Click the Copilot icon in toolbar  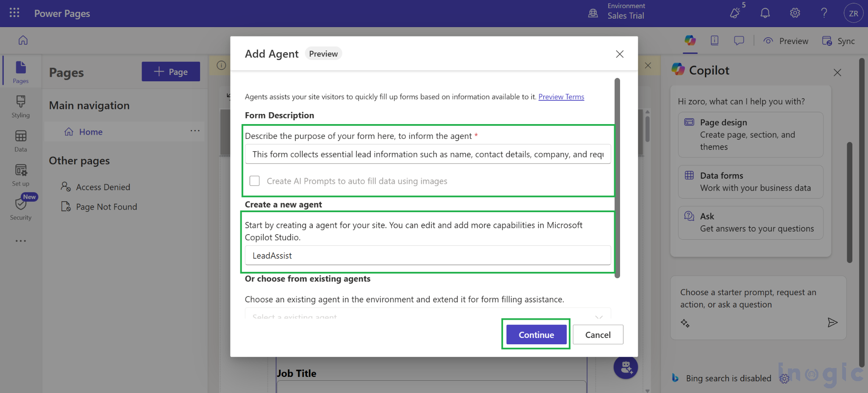(690, 41)
